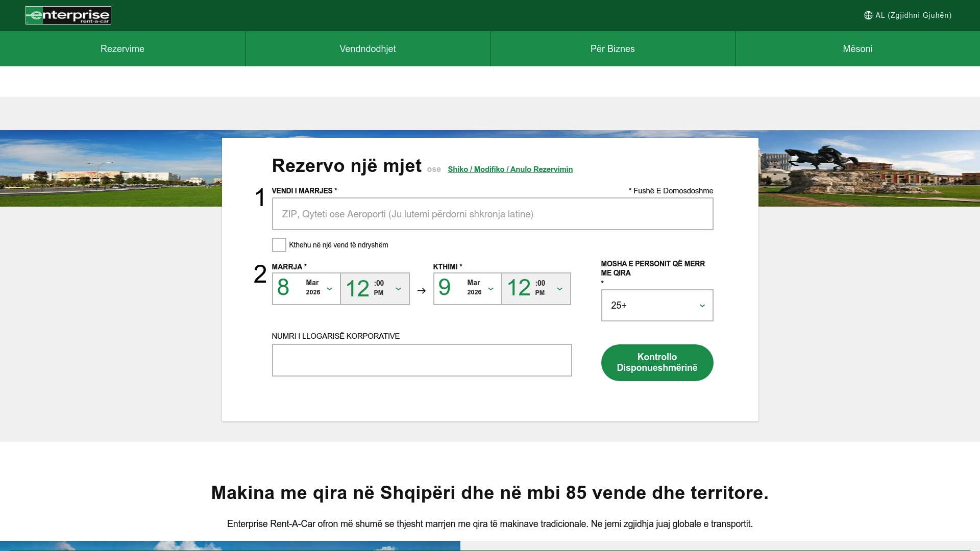Click the globe language icon
The height and width of the screenshot is (551, 980).
(869, 15)
